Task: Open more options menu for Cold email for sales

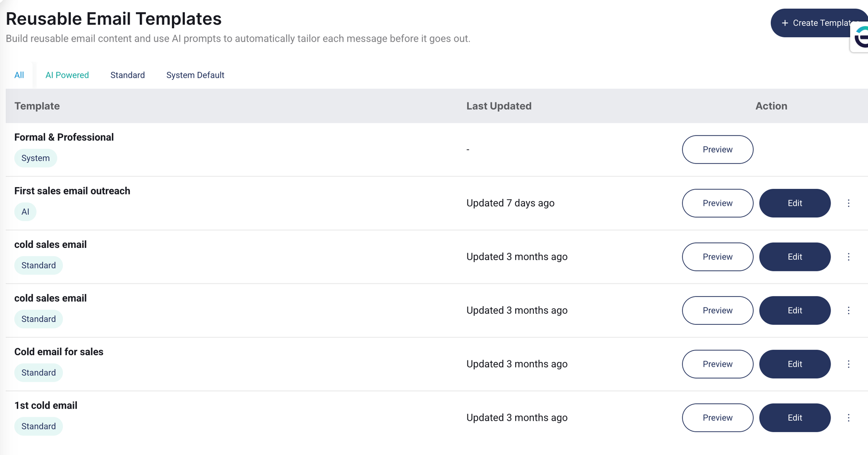Action: (848, 364)
